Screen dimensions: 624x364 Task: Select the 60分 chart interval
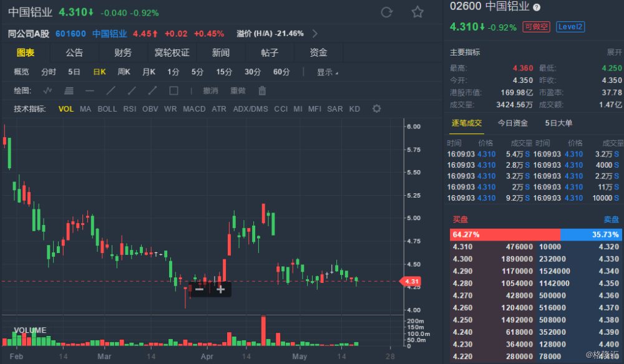coord(281,72)
